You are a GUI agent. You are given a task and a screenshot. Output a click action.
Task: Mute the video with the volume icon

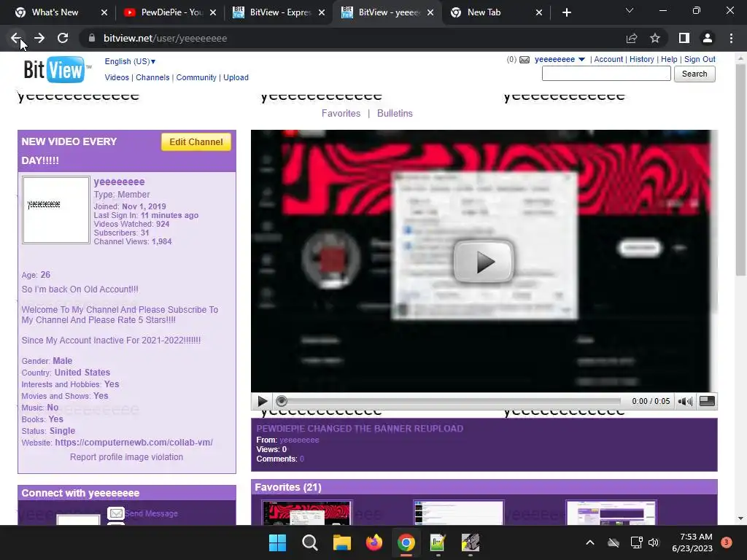(685, 402)
